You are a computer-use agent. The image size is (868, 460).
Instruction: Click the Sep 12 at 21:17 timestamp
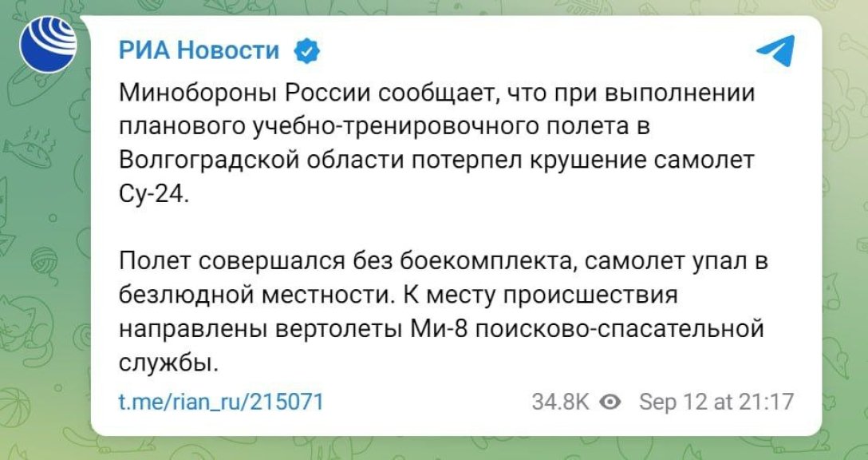(716, 401)
